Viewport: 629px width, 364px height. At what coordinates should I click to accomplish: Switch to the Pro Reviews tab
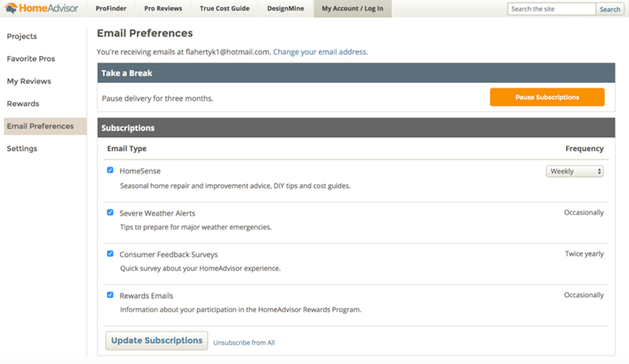[163, 9]
